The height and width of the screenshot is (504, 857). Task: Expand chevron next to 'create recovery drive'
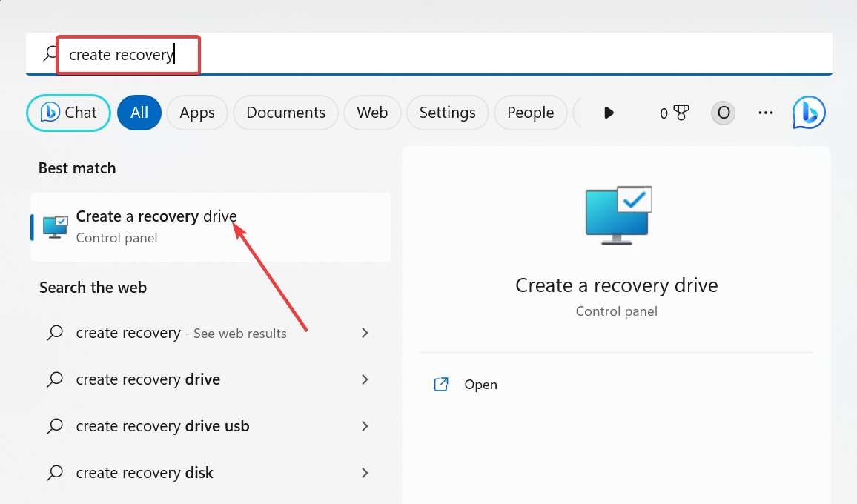[365, 379]
